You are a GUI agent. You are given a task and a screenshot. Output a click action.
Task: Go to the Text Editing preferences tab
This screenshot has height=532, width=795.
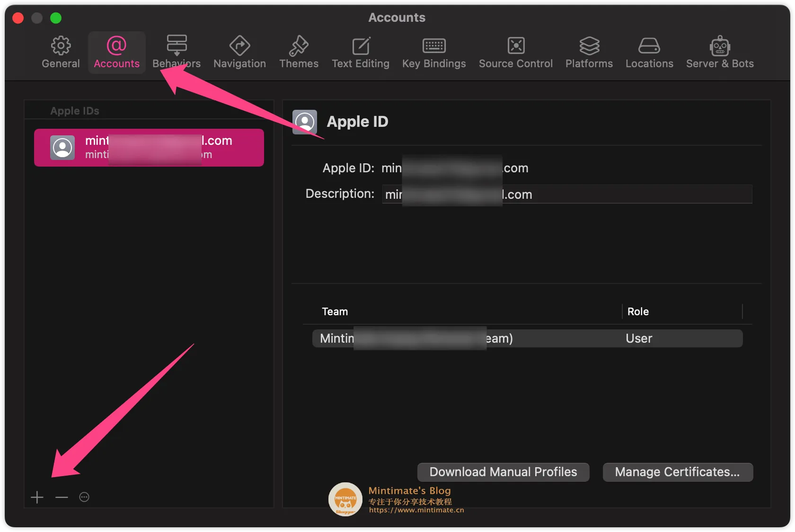[x=361, y=52]
